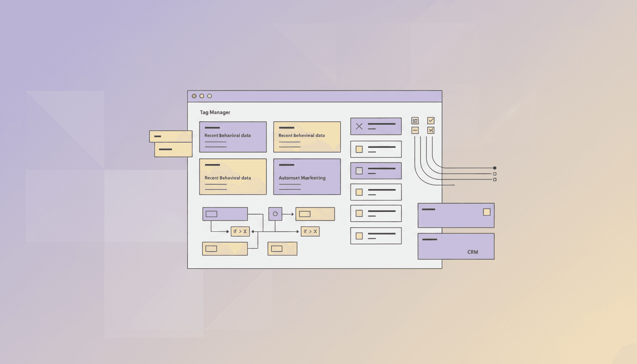Select the wide purple flowchart start node
637x364 pixels.
click(225, 214)
